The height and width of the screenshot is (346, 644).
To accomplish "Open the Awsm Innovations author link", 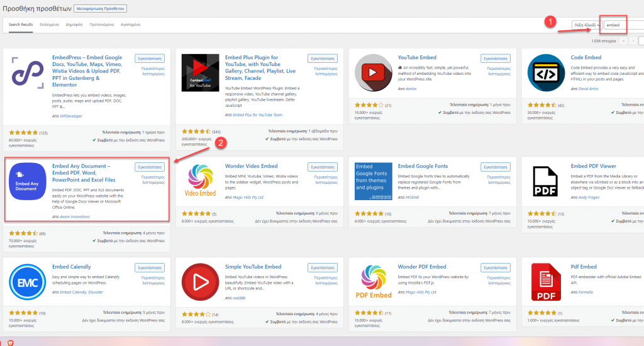I will tap(75, 216).
